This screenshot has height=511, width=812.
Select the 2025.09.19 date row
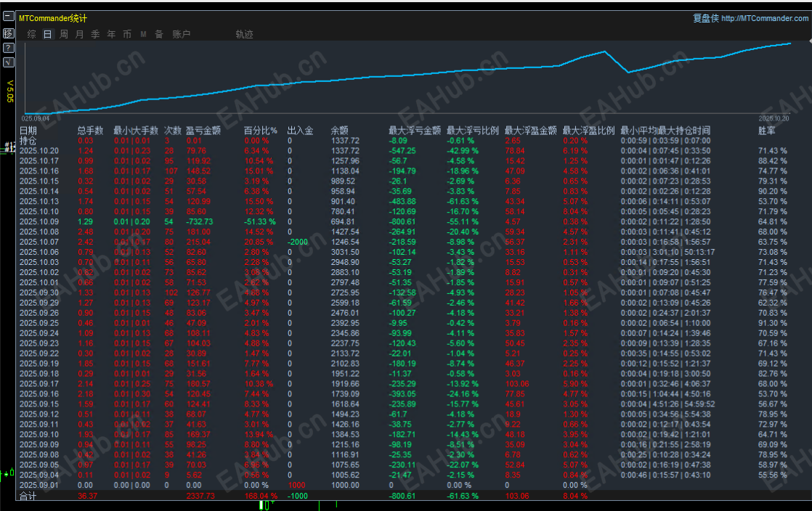tap(39, 364)
